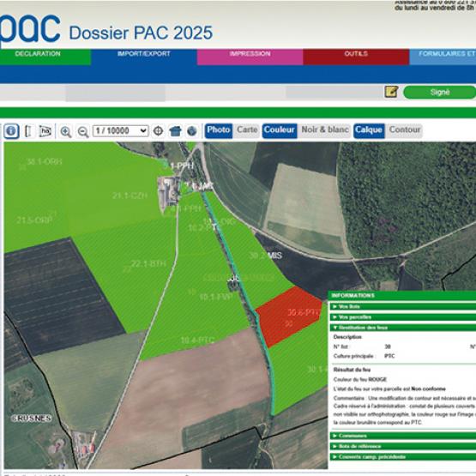Switch map background to Carte
The width and height of the screenshot is (476, 476).
click(247, 130)
